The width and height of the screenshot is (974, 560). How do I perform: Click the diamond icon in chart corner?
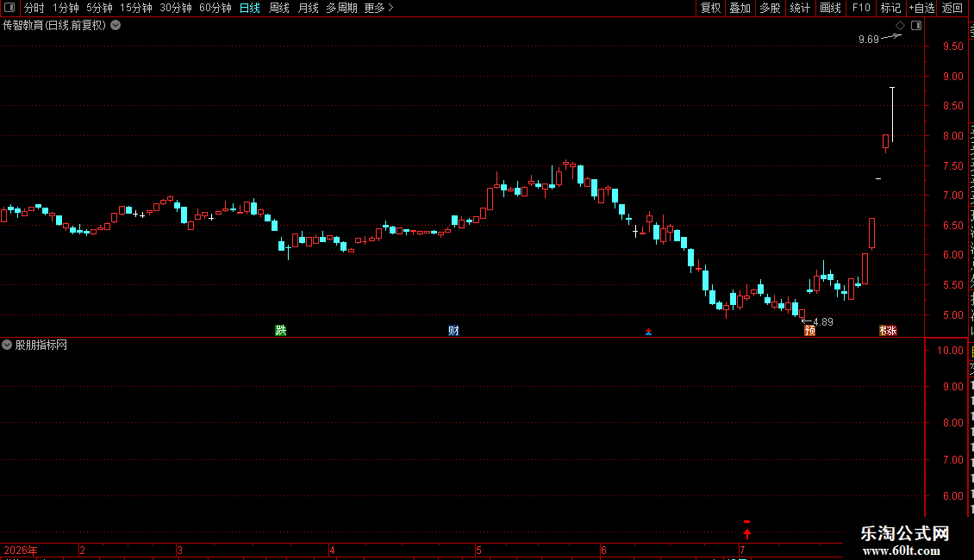click(x=900, y=26)
